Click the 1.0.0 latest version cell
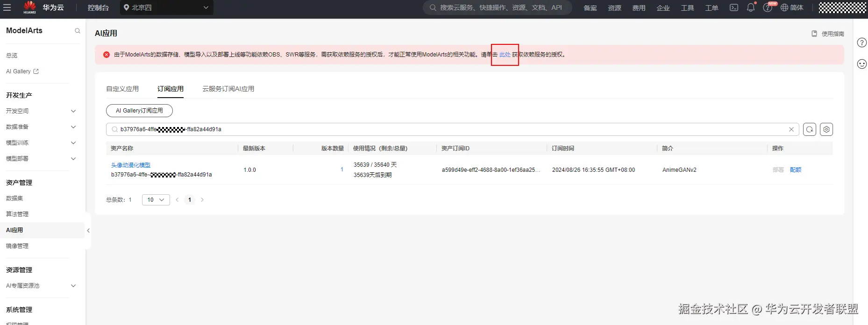 click(x=250, y=170)
